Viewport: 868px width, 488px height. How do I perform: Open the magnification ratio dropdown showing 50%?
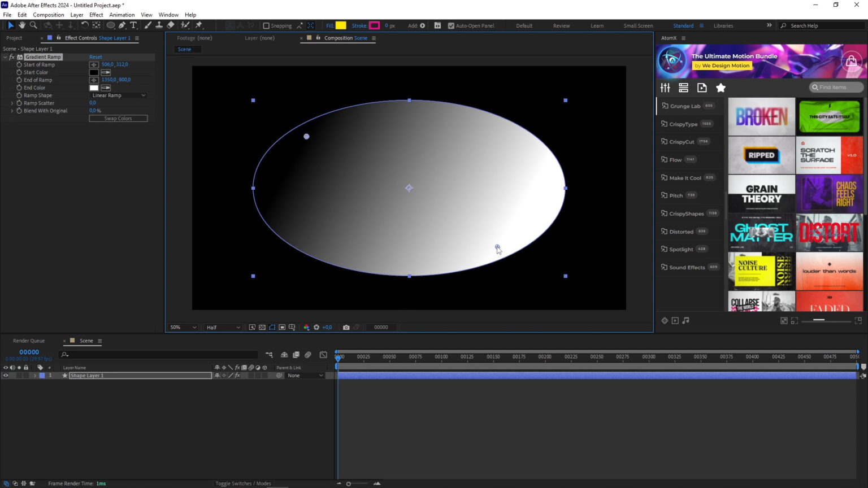click(x=182, y=327)
